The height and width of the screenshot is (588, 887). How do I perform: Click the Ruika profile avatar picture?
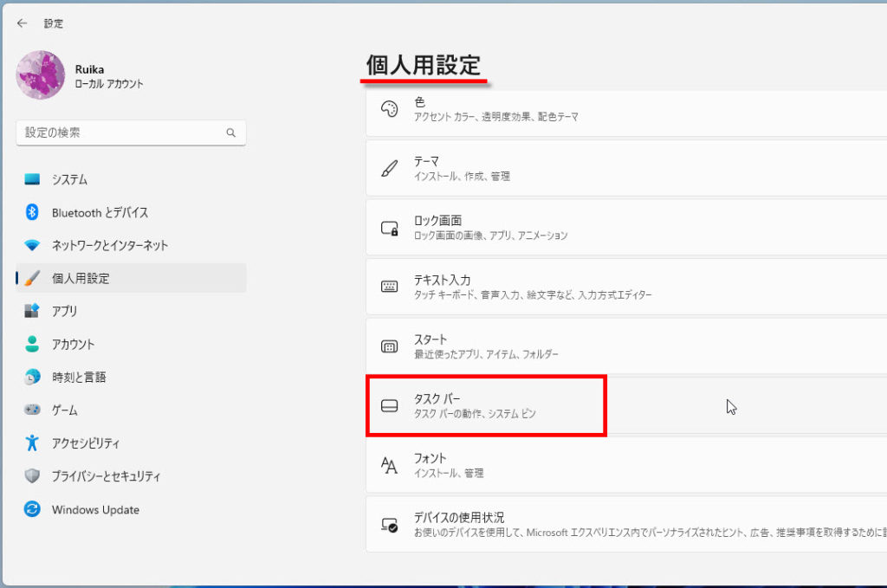point(41,75)
